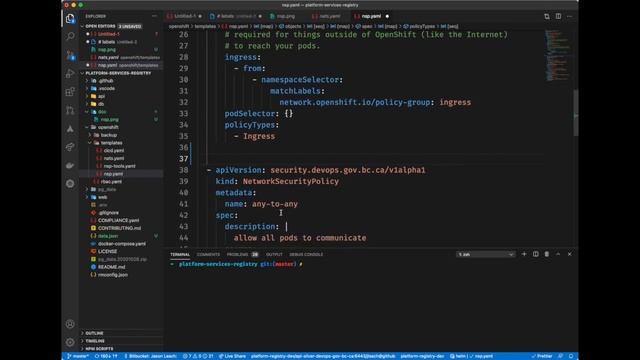Open terminal shell selector dropdown

tap(485, 254)
